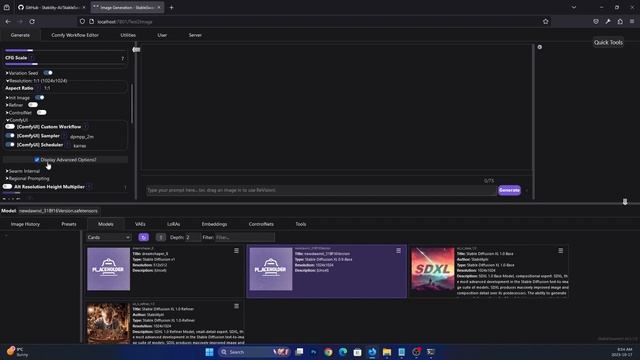Collapse the ComfyUI group
640x360 pixels.
[17, 120]
